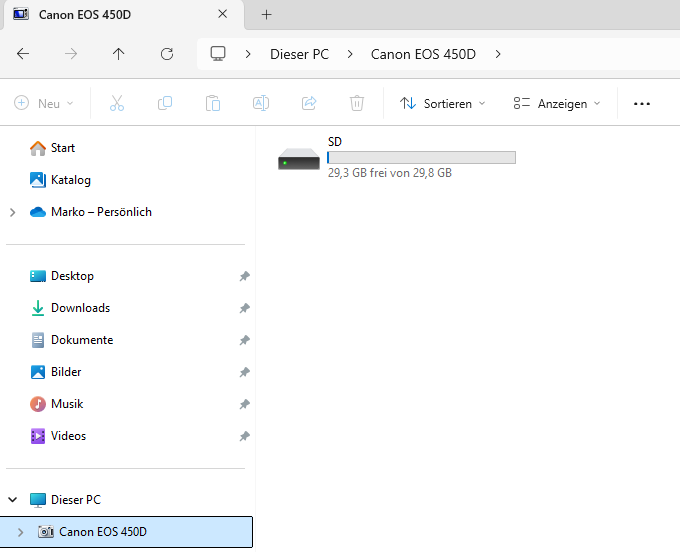Collapse the Dieser PC tree node

click(13, 500)
